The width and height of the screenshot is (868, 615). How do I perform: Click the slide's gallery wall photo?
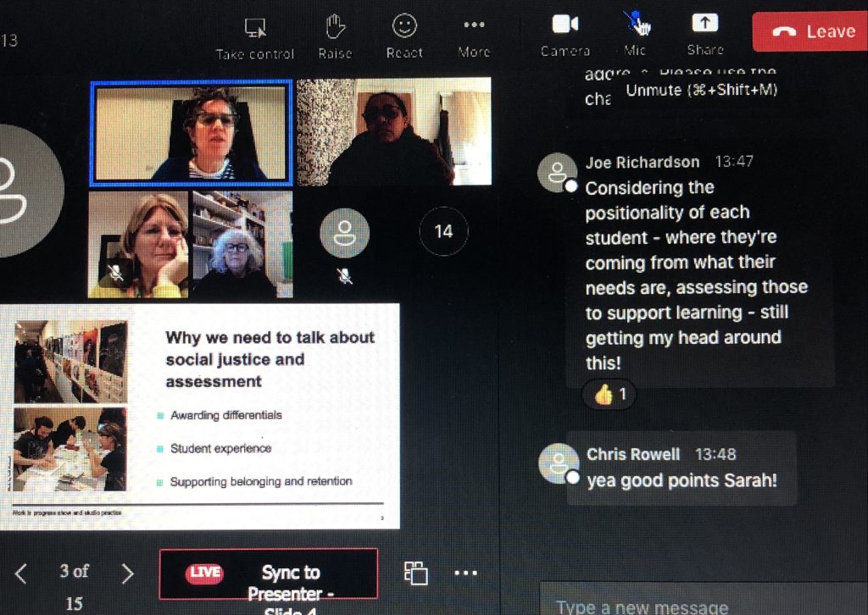coord(71,362)
